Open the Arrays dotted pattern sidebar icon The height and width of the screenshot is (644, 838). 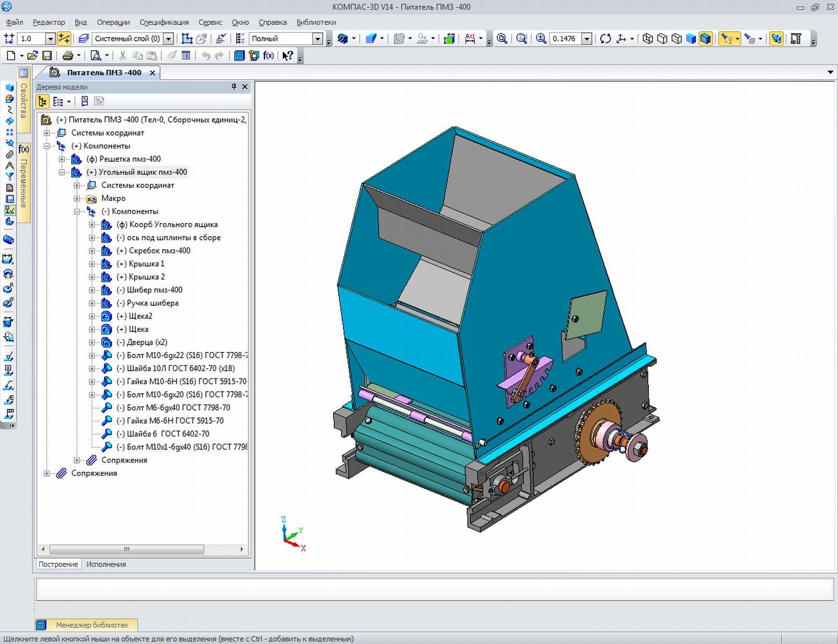[9, 132]
